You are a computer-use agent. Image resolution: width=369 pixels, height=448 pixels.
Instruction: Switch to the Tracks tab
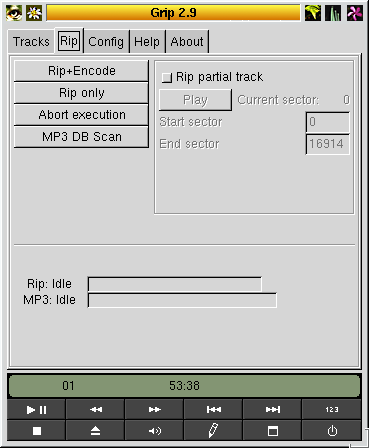31,42
